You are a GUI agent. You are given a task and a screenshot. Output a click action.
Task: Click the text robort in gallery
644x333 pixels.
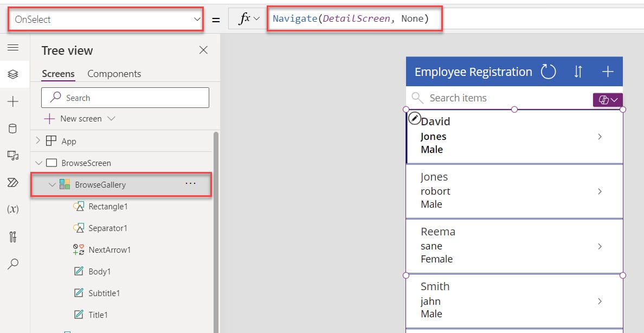(435, 191)
